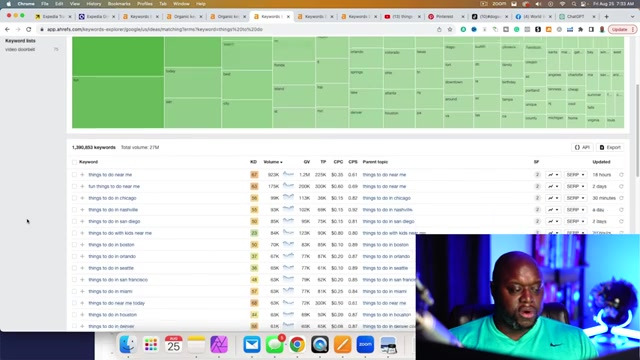Open the 'video doorbell' keyword list
This screenshot has height=360, width=640.
(x=20, y=49)
